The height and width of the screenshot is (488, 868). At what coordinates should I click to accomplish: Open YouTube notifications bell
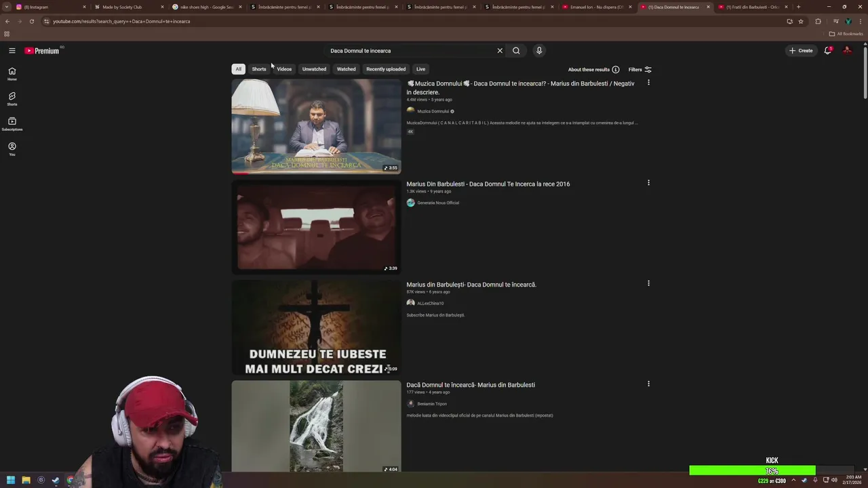coord(827,51)
